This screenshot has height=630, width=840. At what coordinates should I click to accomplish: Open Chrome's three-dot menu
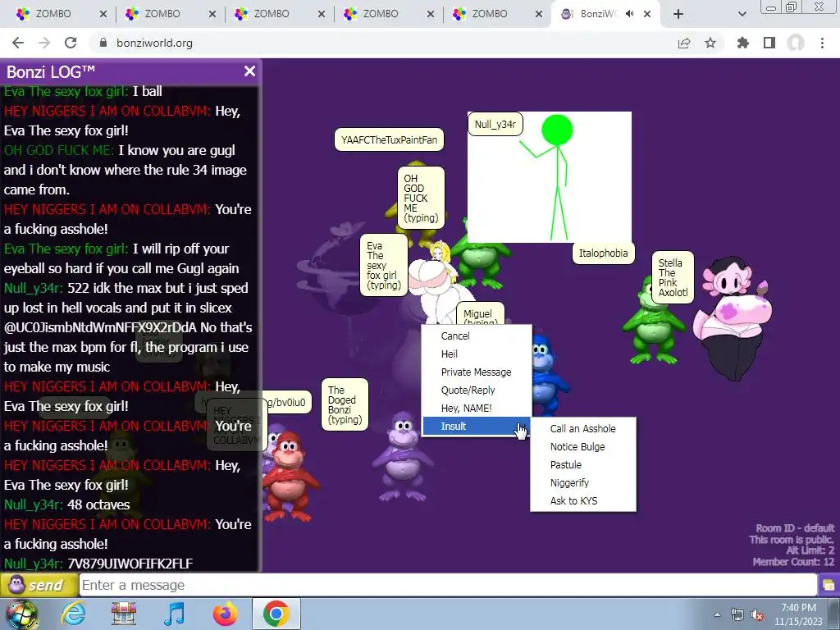pos(822,43)
